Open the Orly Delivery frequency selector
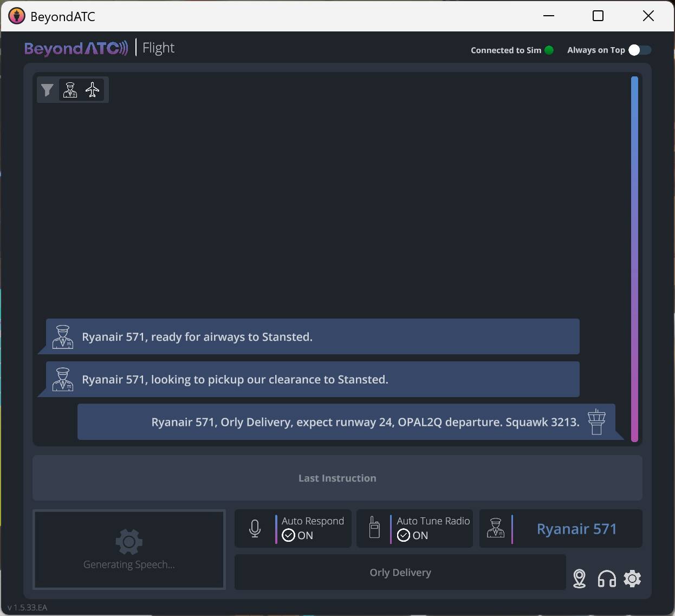This screenshot has width=675, height=616. coord(400,572)
